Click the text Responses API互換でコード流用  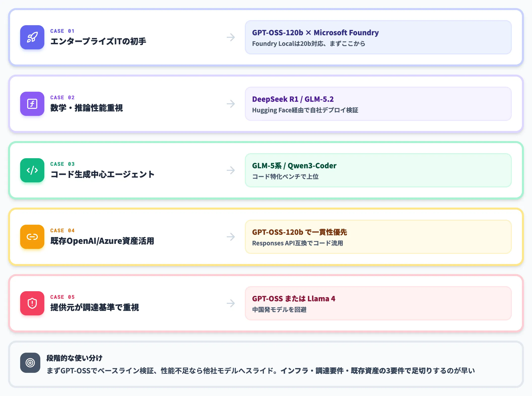[297, 243]
